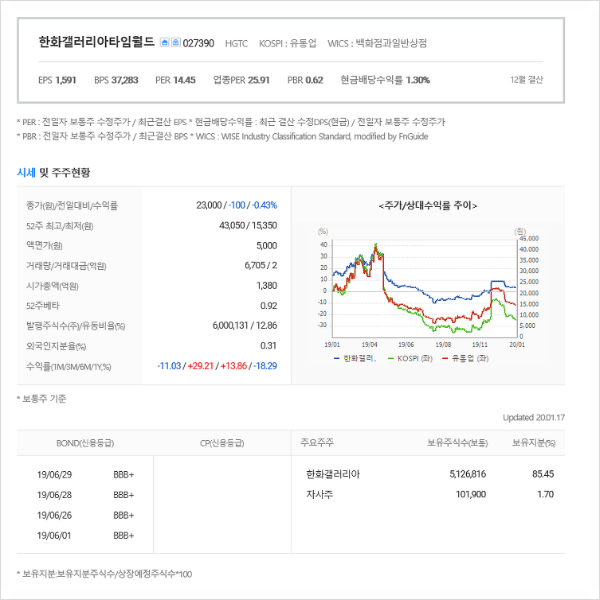Image resolution: width=600 pixels, height=600 pixels.
Task: Click the EPS value 1,591
Action: pyautogui.click(x=66, y=80)
